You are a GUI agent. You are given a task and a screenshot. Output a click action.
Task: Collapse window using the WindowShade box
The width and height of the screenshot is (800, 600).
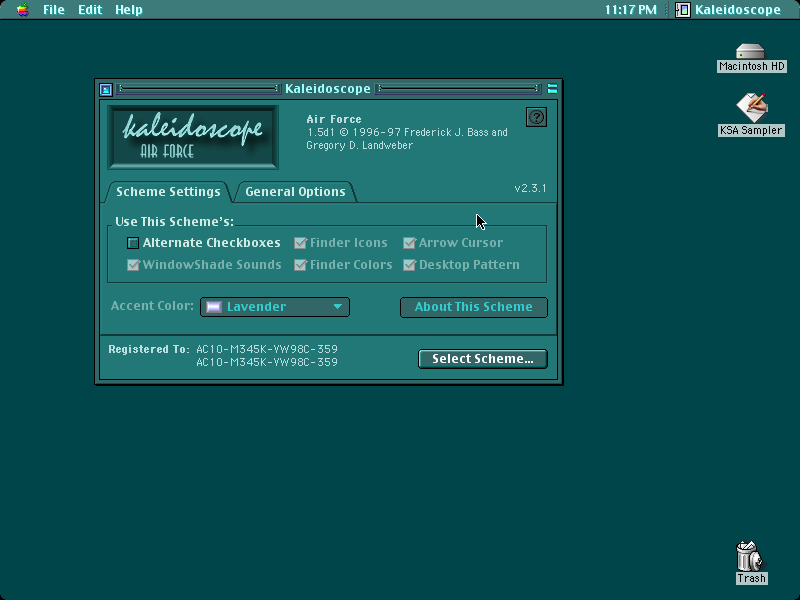pos(552,89)
